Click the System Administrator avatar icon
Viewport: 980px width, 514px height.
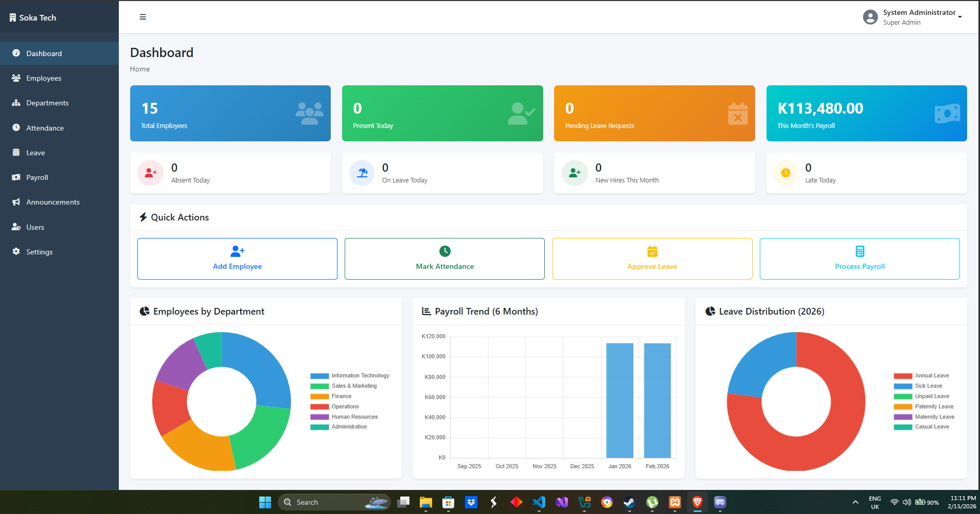pyautogui.click(x=870, y=16)
